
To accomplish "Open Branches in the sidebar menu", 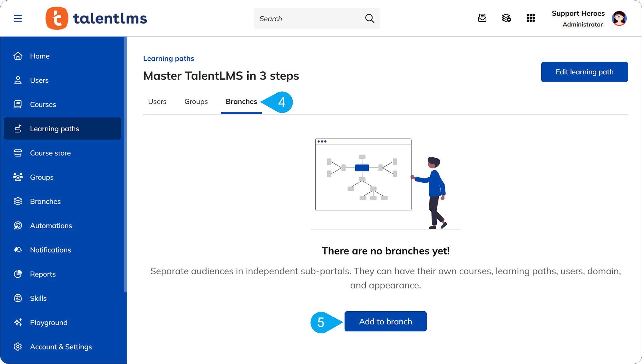I will coord(62,201).
